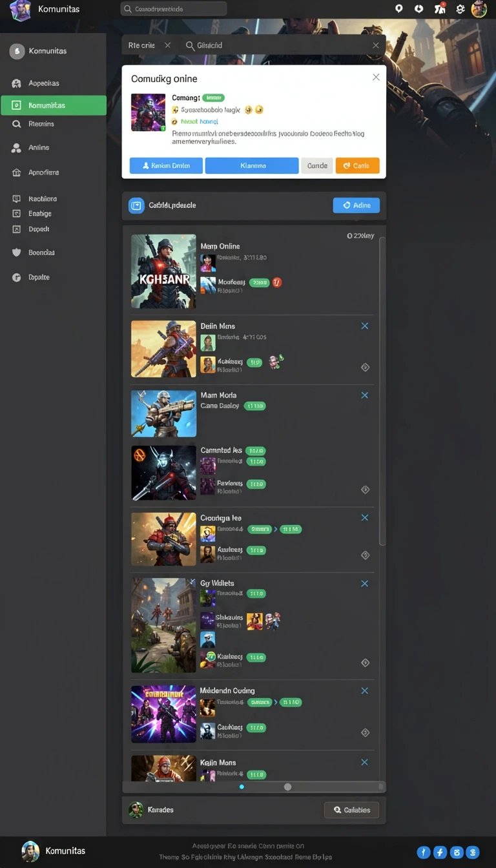Viewport: 496px width, 868px height.
Task: Open the Deliin Mms game thumbnail
Action: pos(163,349)
